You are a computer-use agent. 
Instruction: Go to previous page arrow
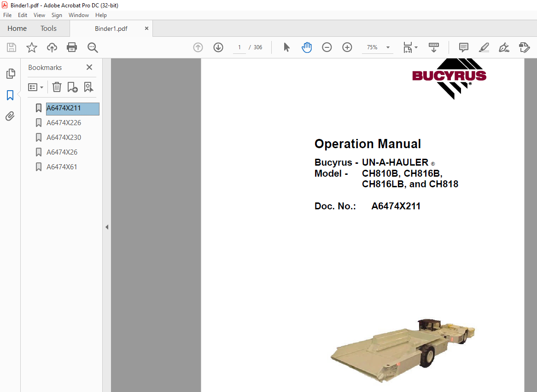(x=198, y=47)
